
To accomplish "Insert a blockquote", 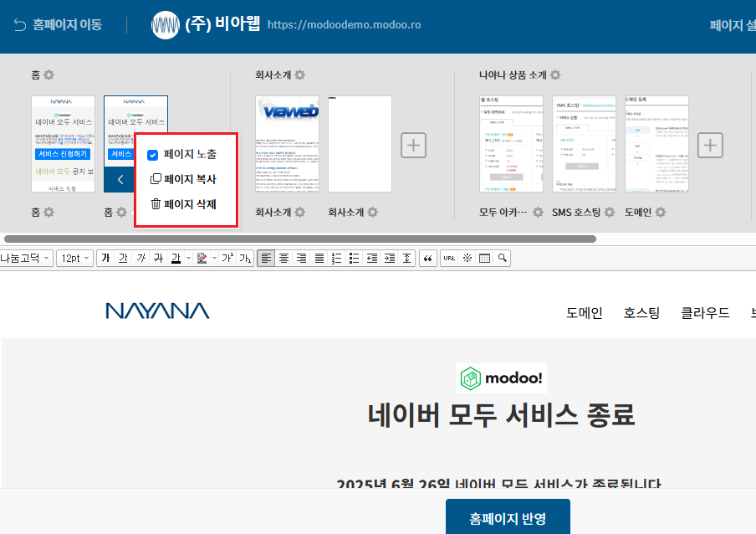I will point(427,258).
